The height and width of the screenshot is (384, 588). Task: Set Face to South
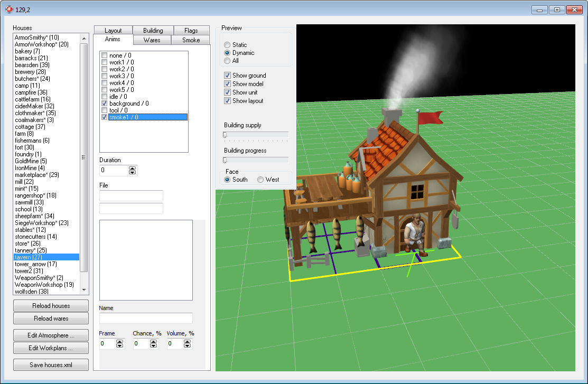pyautogui.click(x=227, y=180)
